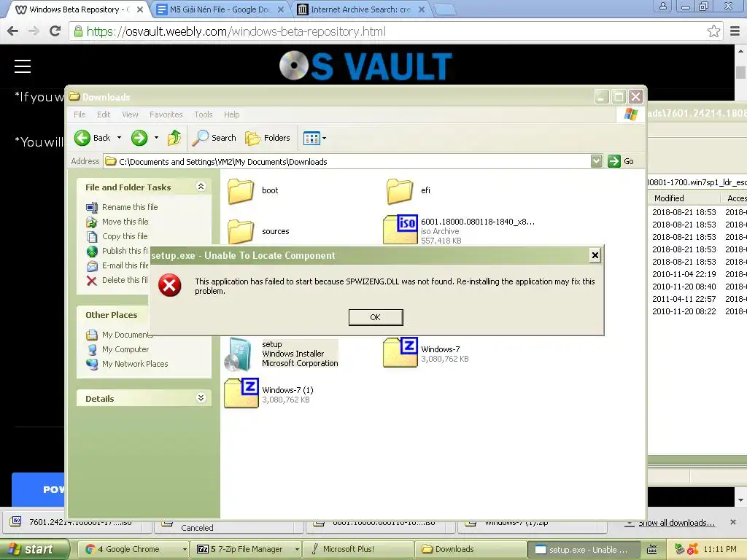Open the View menu in Downloads window
This screenshot has width=747, height=560.
130,114
